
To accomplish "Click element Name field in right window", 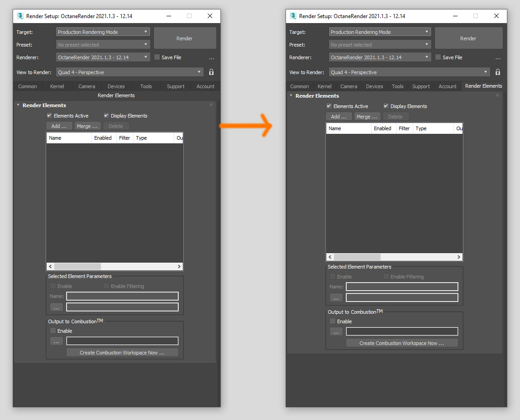I will click(402, 287).
